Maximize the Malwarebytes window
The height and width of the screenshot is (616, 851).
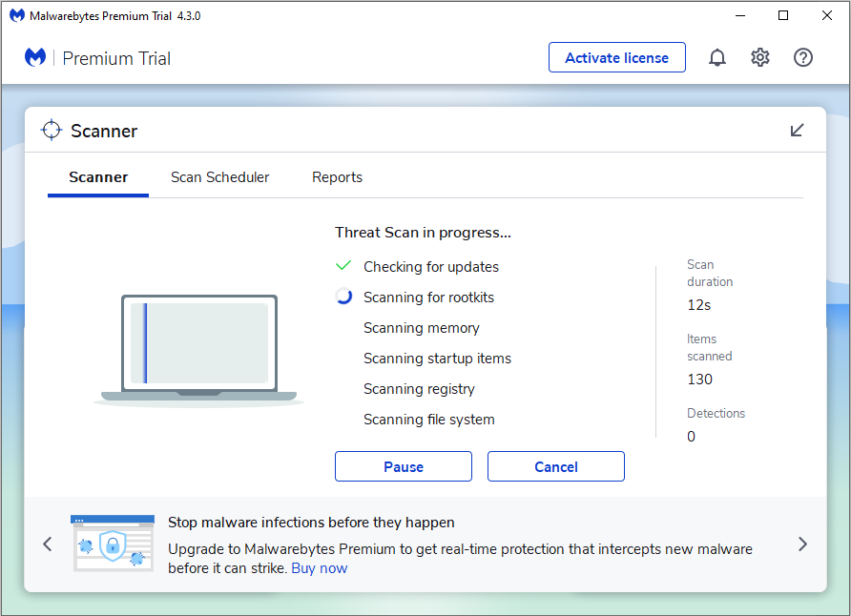pos(783,15)
